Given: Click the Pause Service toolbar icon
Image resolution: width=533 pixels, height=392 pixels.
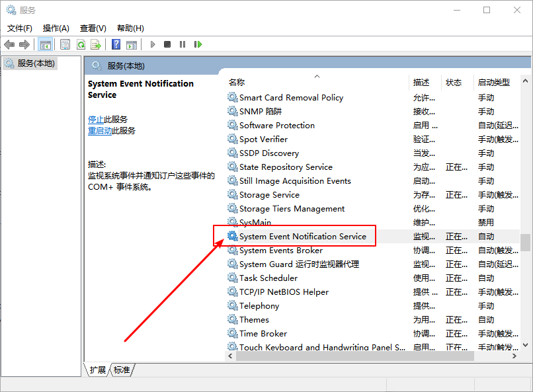Looking at the screenshot, I should [x=183, y=44].
